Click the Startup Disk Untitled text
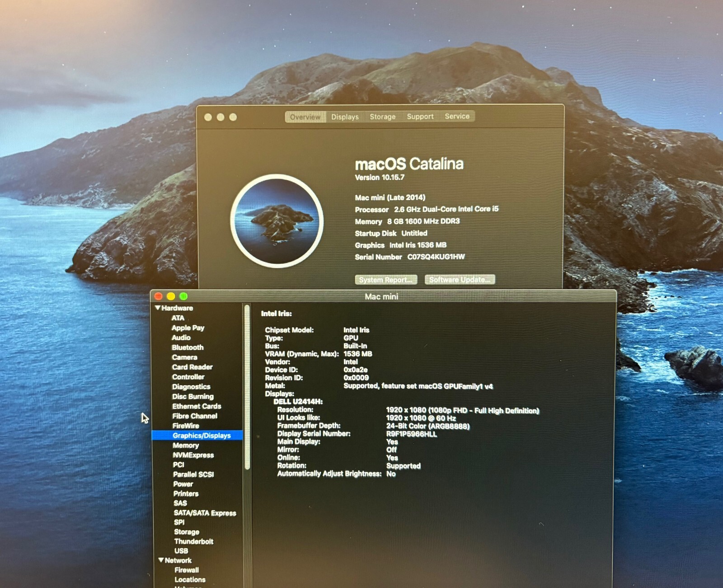The height and width of the screenshot is (588, 723). (x=391, y=233)
